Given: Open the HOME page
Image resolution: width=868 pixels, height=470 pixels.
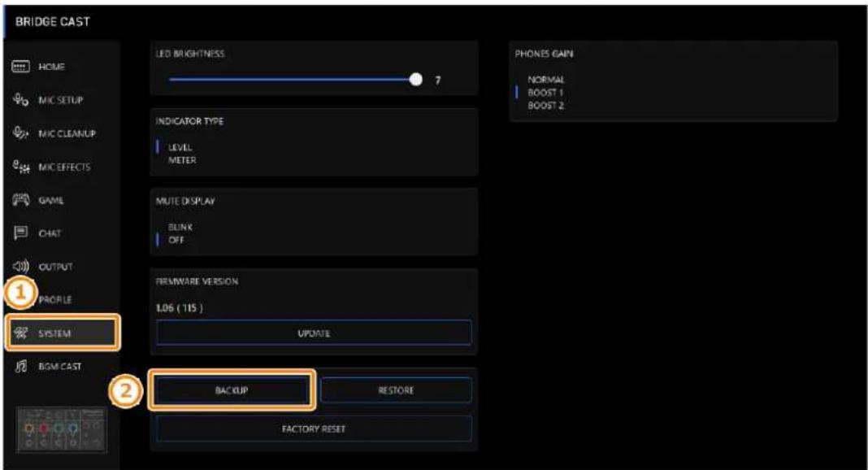Looking at the screenshot, I should pyautogui.click(x=51, y=67).
